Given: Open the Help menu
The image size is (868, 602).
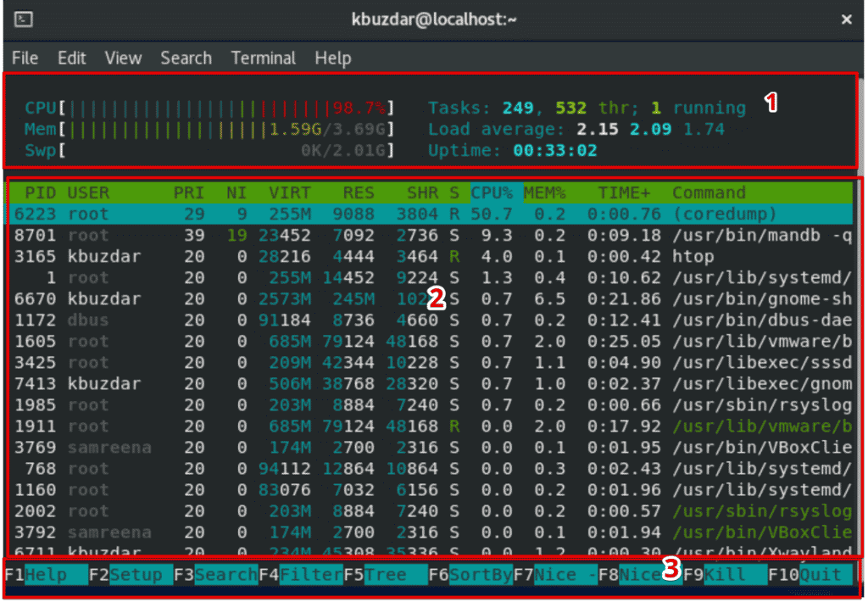Looking at the screenshot, I should click(332, 58).
